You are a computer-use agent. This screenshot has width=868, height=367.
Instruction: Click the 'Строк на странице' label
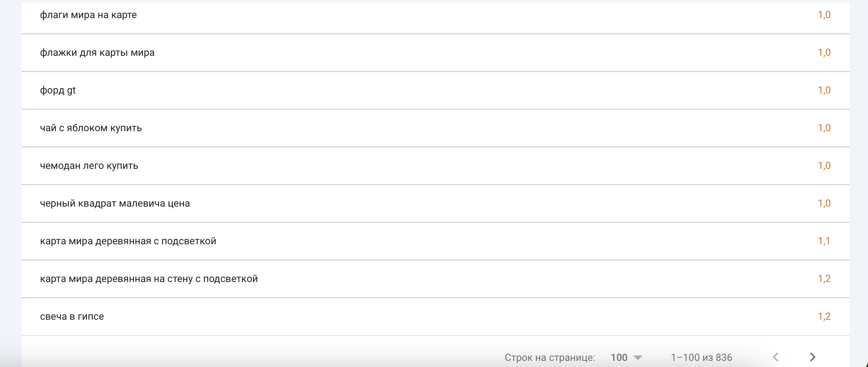pos(550,357)
